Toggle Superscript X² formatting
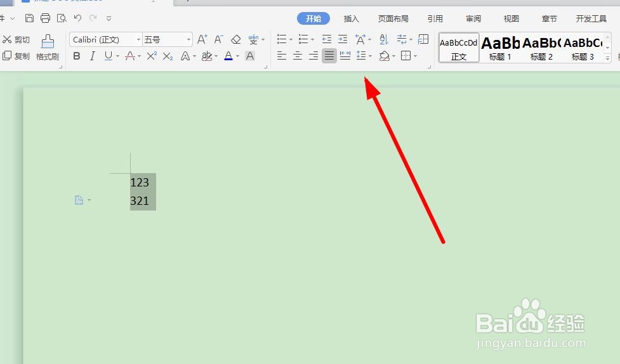 pyautogui.click(x=152, y=56)
